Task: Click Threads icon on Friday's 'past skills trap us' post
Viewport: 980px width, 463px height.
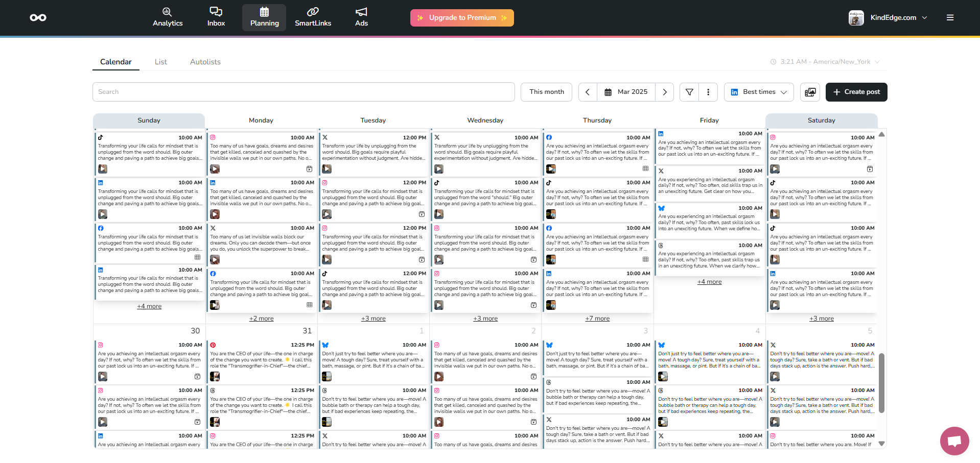Action: pyautogui.click(x=661, y=246)
